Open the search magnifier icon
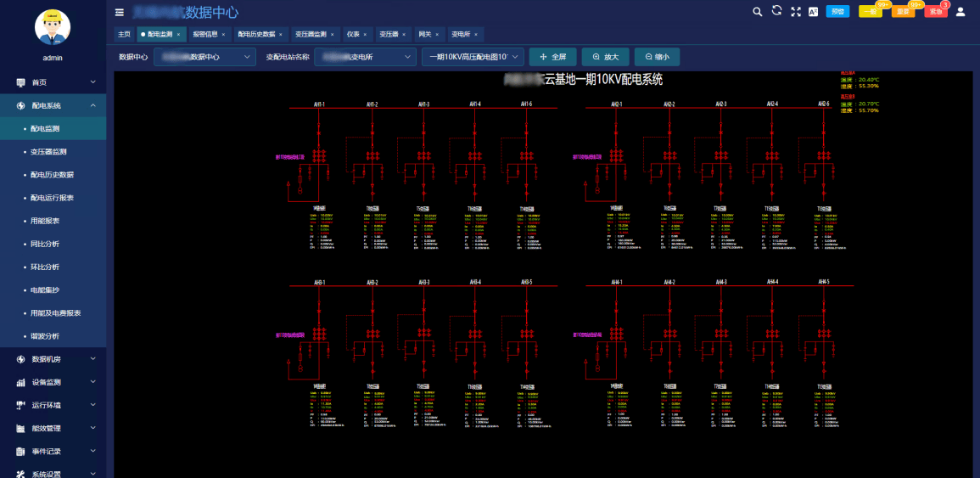 click(x=758, y=11)
